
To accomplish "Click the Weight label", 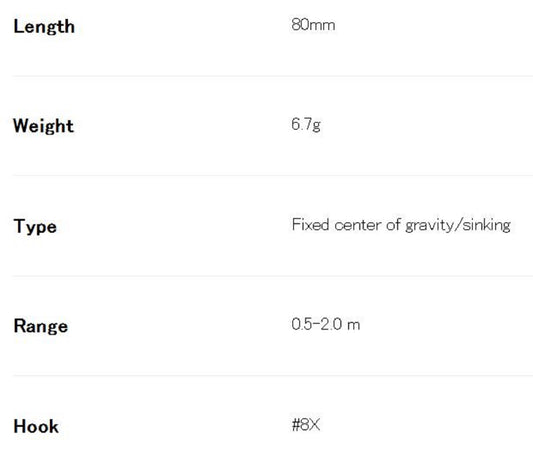I will pos(43,126).
